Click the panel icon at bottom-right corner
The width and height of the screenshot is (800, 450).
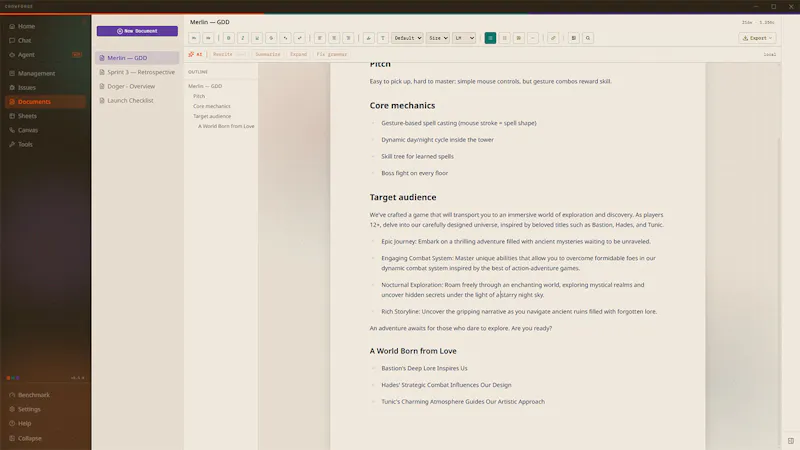click(x=790, y=441)
